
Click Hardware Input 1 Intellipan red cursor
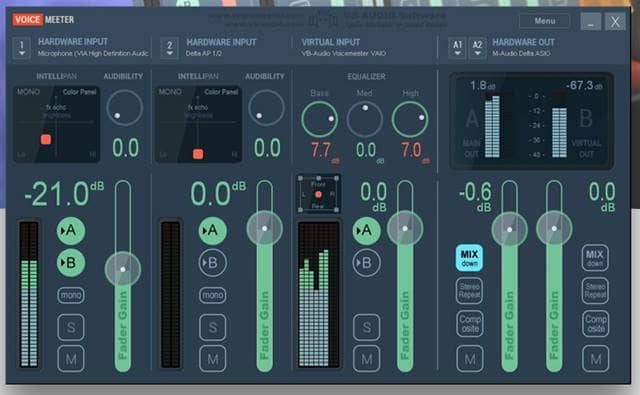pos(46,140)
